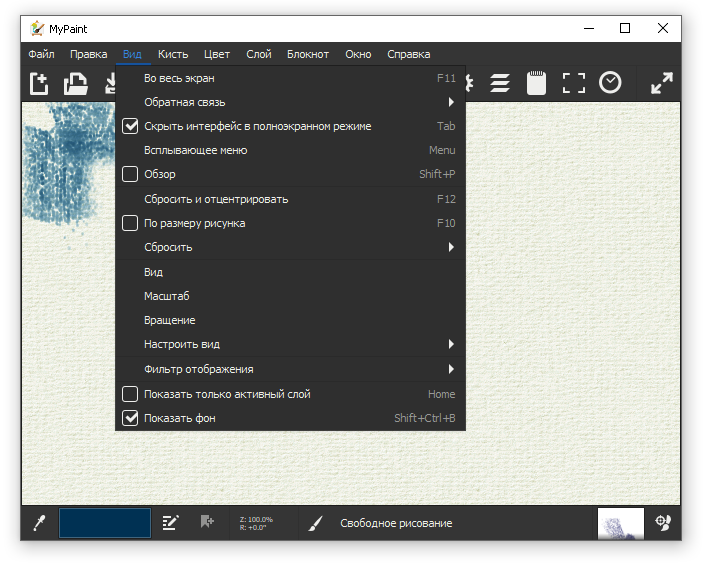Screen dimensions: 727x566
Task: Open the Справка menu
Action: (x=409, y=54)
